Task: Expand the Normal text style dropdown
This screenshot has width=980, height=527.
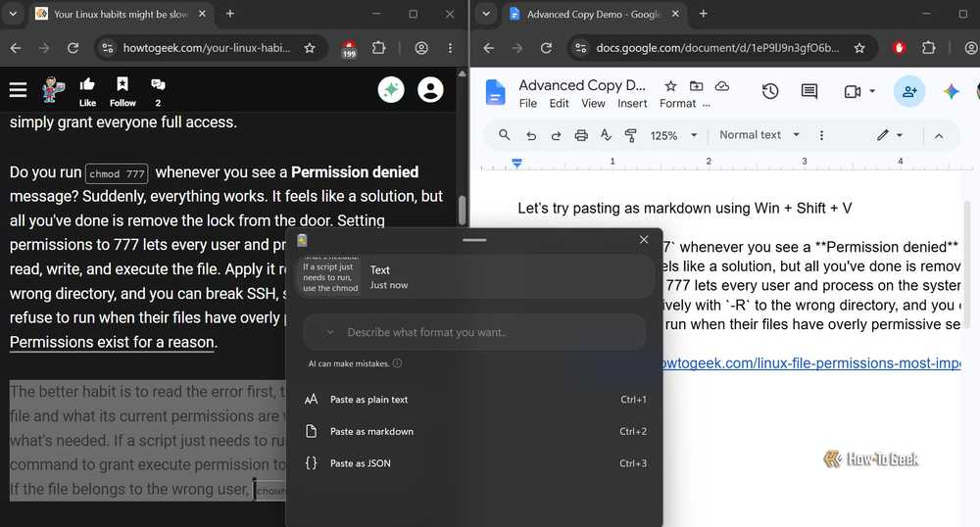Action: coord(759,135)
